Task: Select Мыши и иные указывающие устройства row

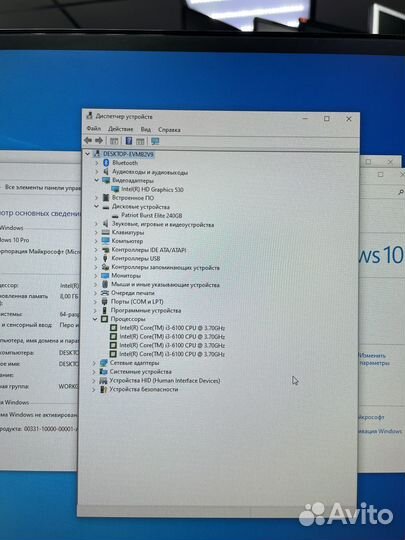Action: [165, 284]
